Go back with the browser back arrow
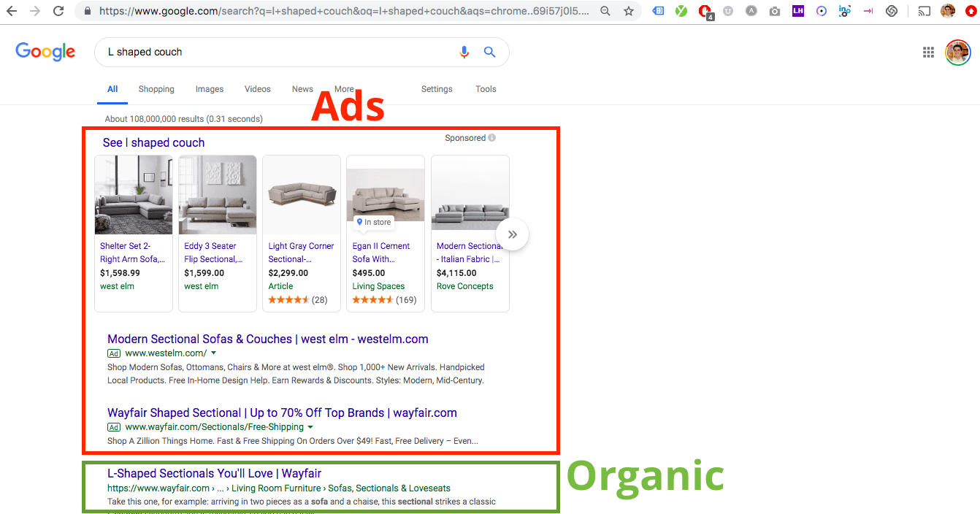The width and height of the screenshot is (980, 514). point(12,11)
